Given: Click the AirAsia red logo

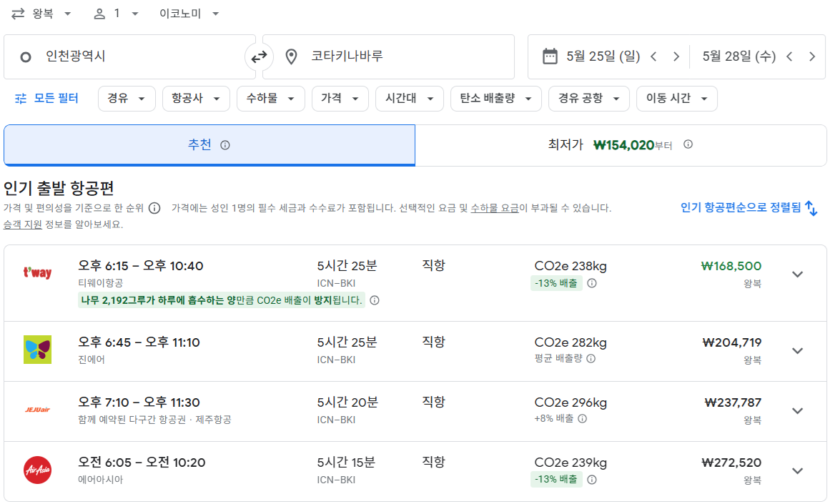Looking at the screenshot, I should tap(38, 470).
